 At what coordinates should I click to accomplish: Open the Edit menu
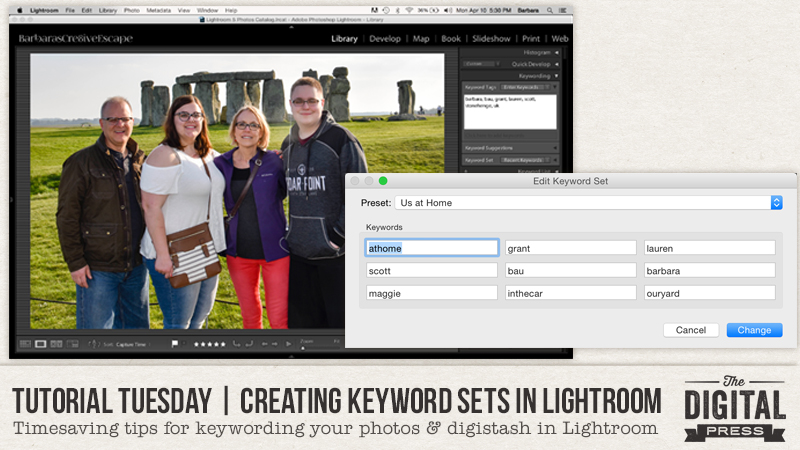coord(87,10)
